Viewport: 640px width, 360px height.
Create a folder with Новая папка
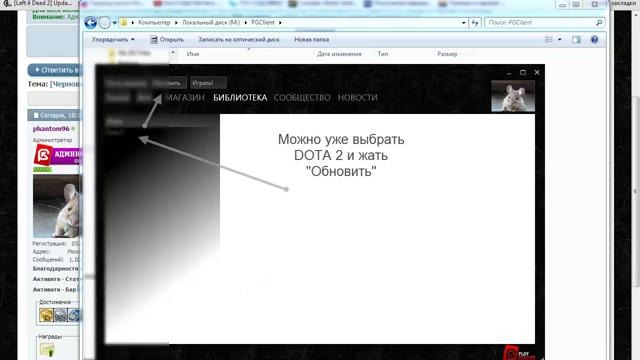[x=311, y=40]
